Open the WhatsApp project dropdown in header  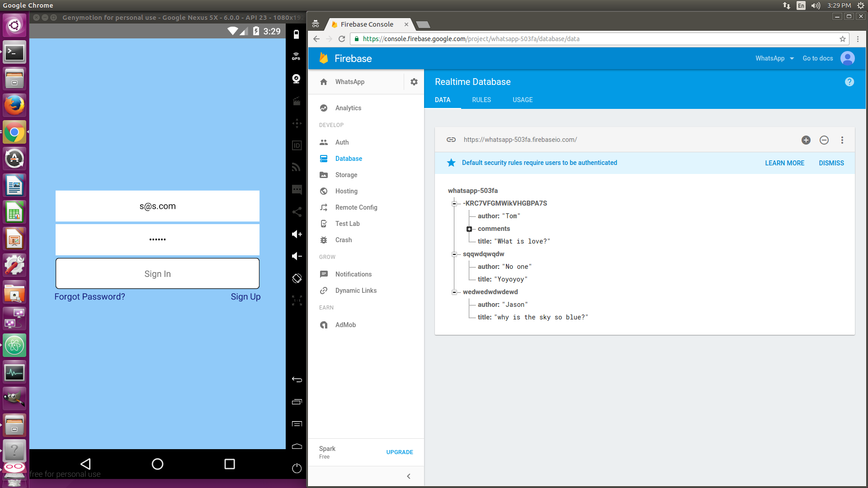coord(774,58)
